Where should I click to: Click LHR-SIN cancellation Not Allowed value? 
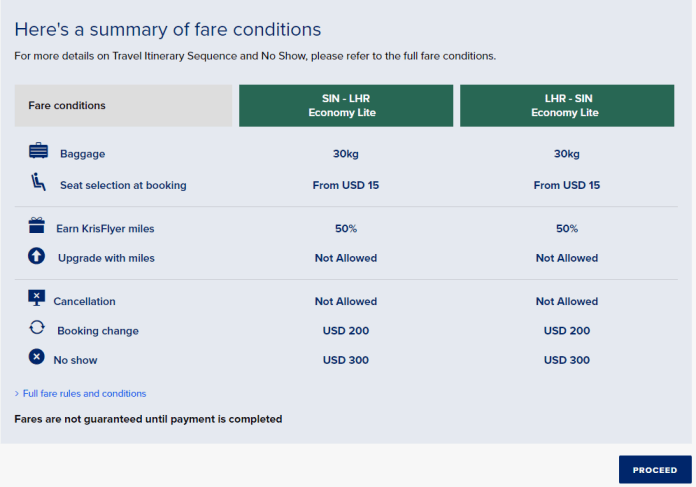pyautogui.click(x=566, y=301)
